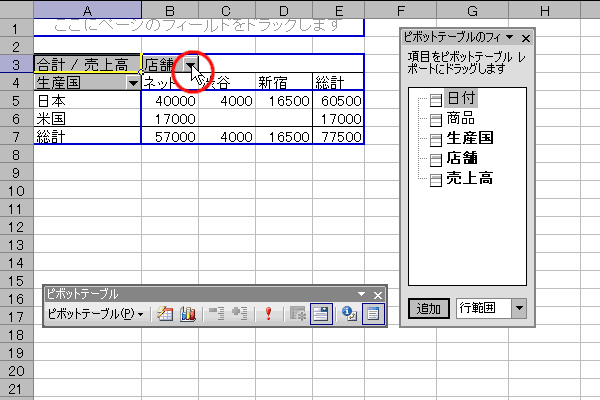The image size is (600, 400).
Task: Toggle the Always Display Items icon
Action: click(x=321, y=314)
